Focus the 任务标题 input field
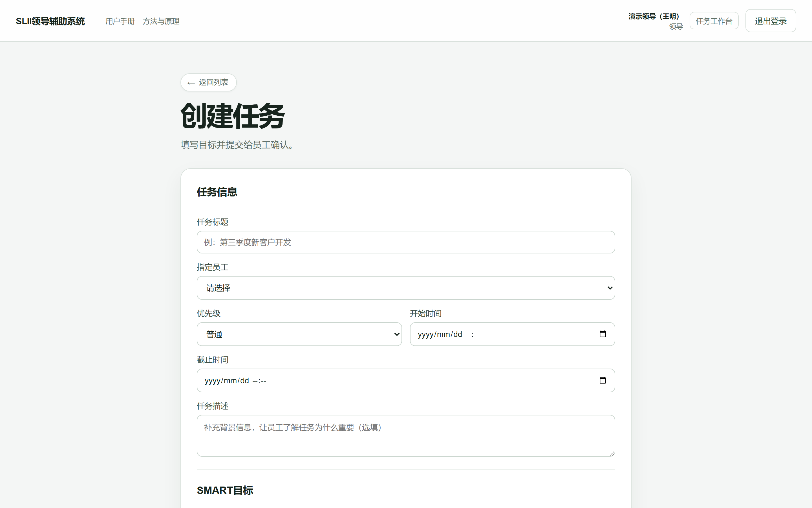This screenshot has height=508, width=812. [x=406, y=242]
